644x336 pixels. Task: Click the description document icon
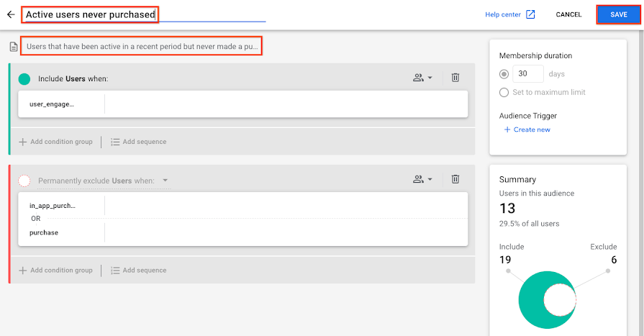[14, 47]
